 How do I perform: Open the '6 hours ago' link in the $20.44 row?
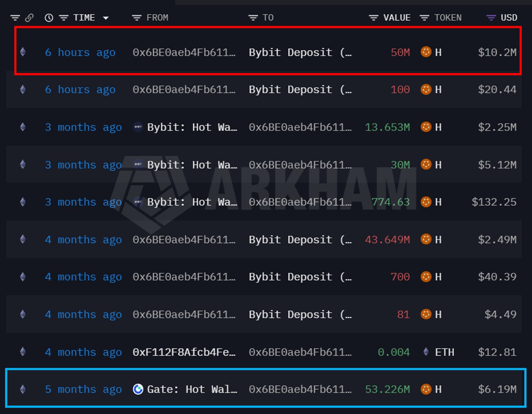80,90
